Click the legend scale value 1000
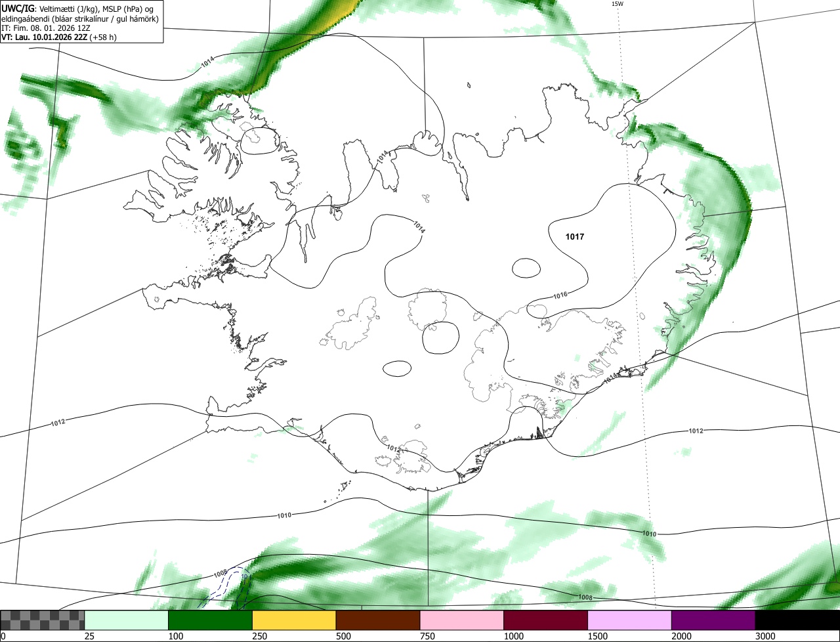The width and height of the screenshot is (840, 642). (514, 636)
